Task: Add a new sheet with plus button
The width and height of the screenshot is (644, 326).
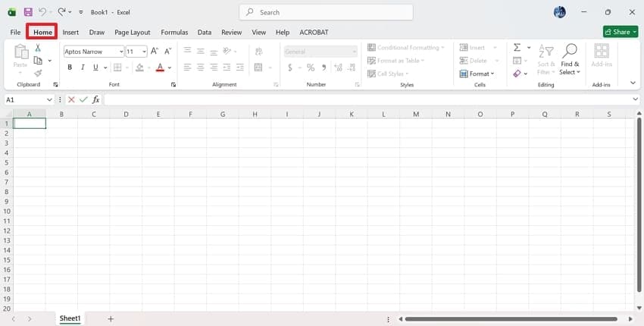Action: coord(111,318)
